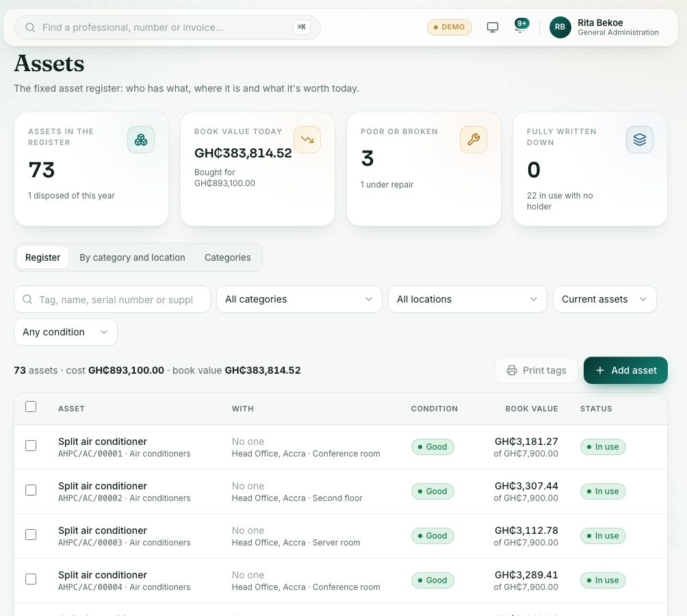Open asset row AHPC/AC/00002 Split air conditioner
687x616 pixels.
[x=341, y=491]
